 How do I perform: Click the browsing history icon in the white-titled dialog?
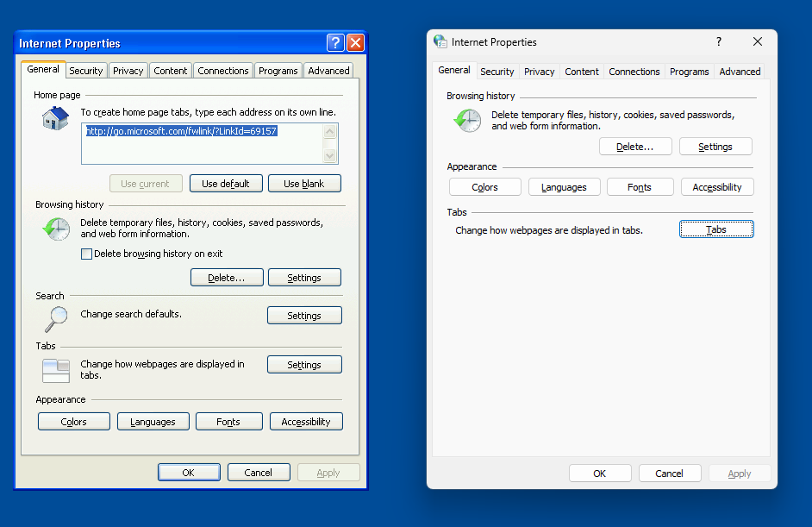pos(467,121)
